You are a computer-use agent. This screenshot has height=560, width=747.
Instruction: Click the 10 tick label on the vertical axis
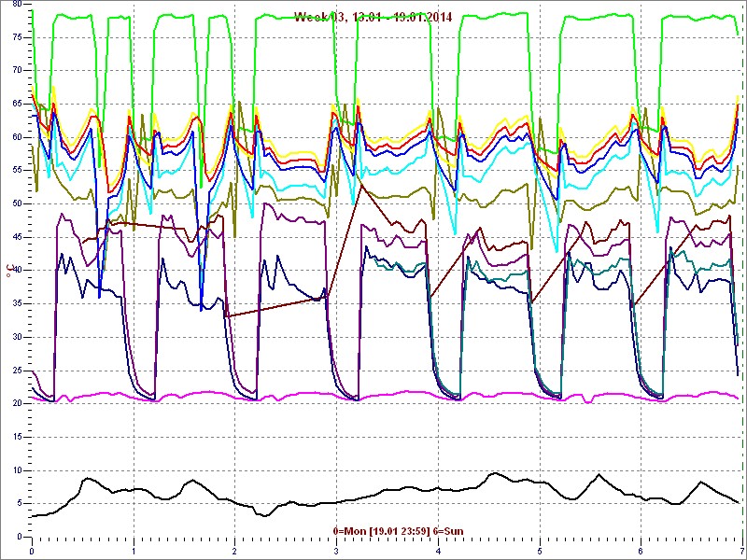17,470
